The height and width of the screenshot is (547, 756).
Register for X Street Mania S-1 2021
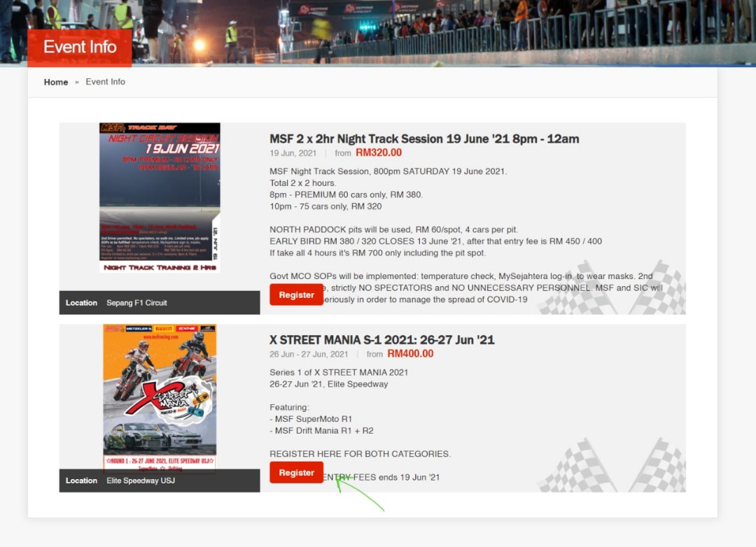(297, 472)
